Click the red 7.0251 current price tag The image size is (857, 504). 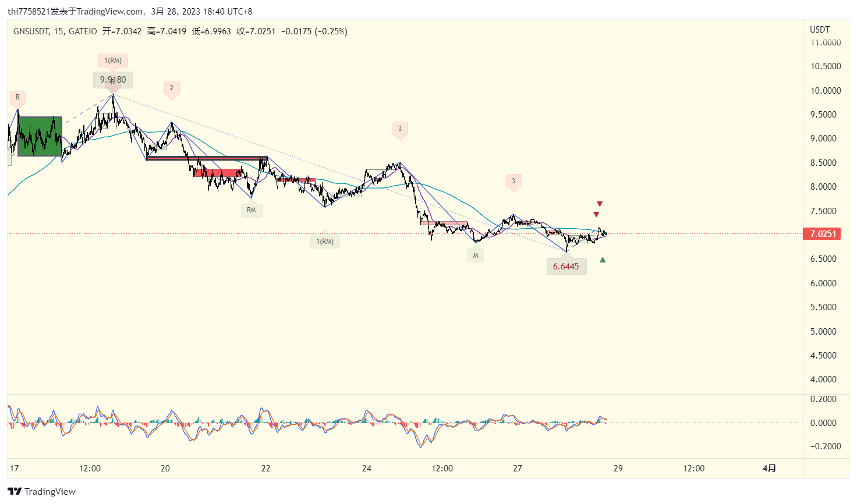pos(823,234)
